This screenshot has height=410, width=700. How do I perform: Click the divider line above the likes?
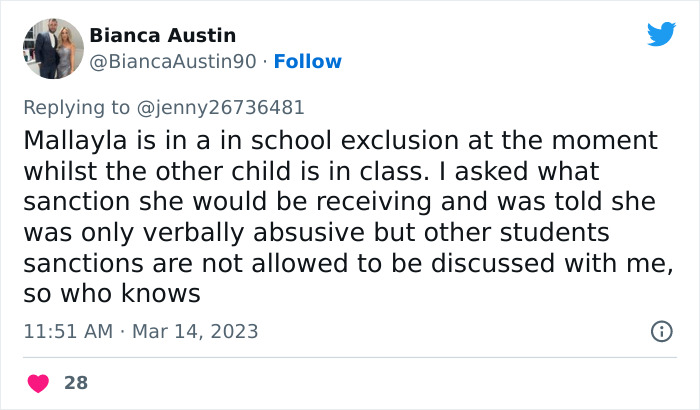coord(350,356)
